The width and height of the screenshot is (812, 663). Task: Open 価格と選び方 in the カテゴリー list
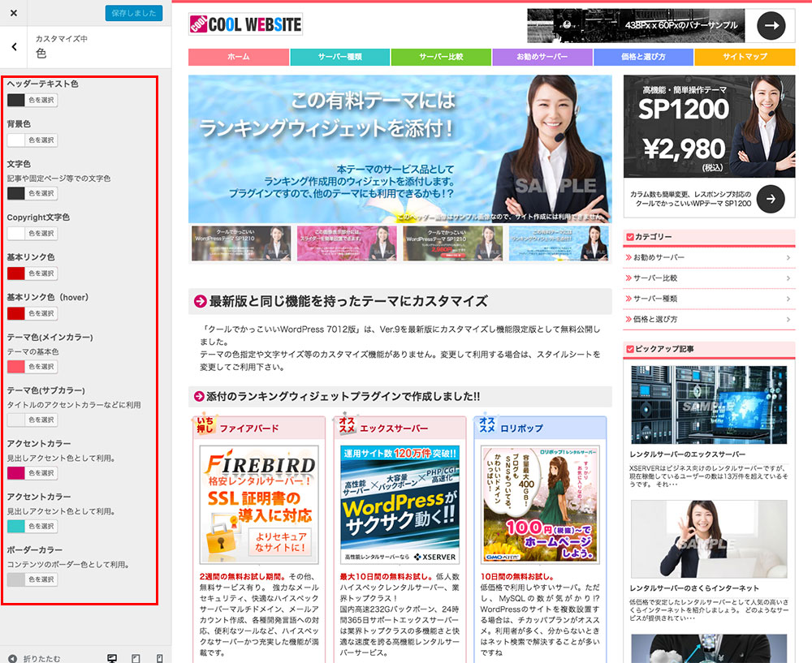pos(708,320)
